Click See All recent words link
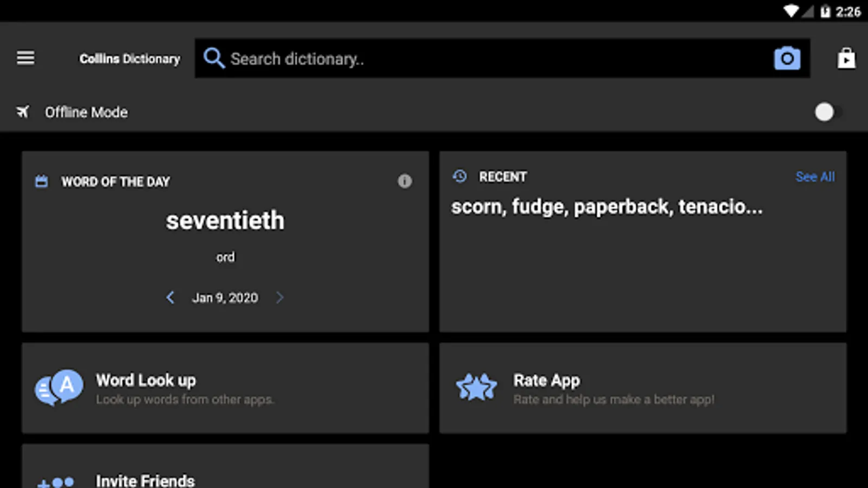868x488 pixels. point(815,177)
